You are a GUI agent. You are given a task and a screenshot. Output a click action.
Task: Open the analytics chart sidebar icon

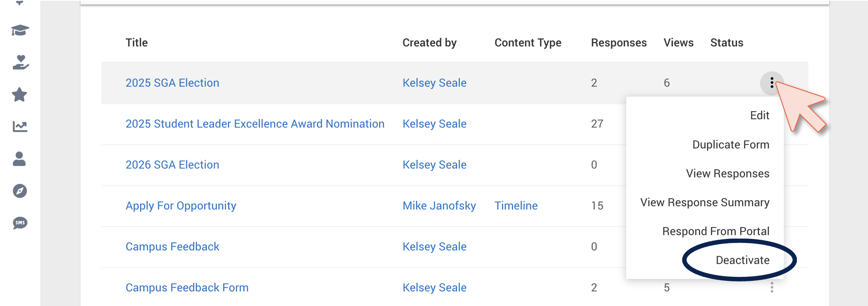coord(20,126)
